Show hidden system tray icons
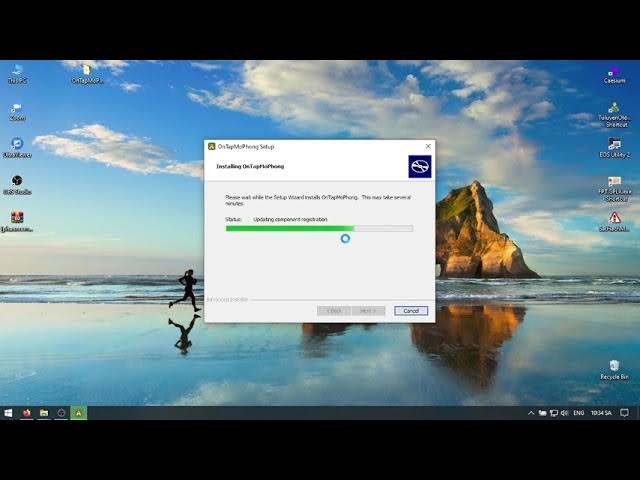 tap(531, 412)
